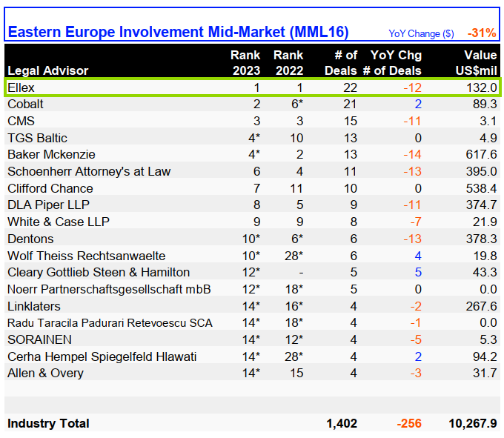Click Schoenherr's value of 395.0
Screen dimensions: 504x438
point(482,172)
